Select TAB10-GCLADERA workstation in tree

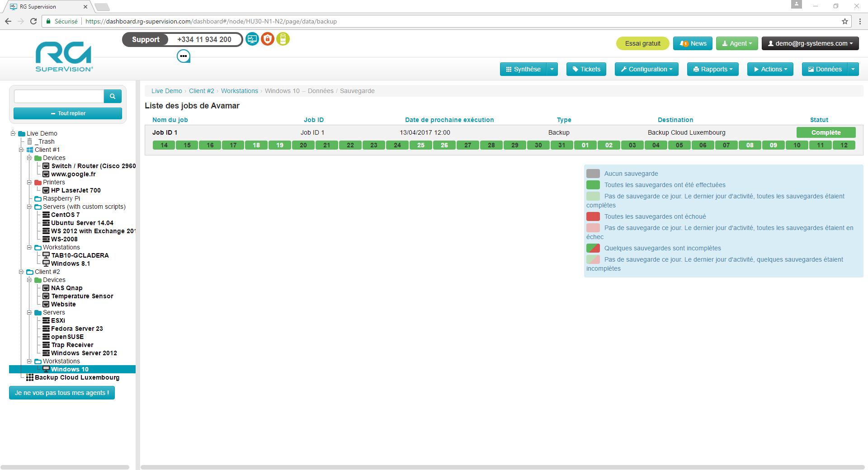click(x=80, y=255)
